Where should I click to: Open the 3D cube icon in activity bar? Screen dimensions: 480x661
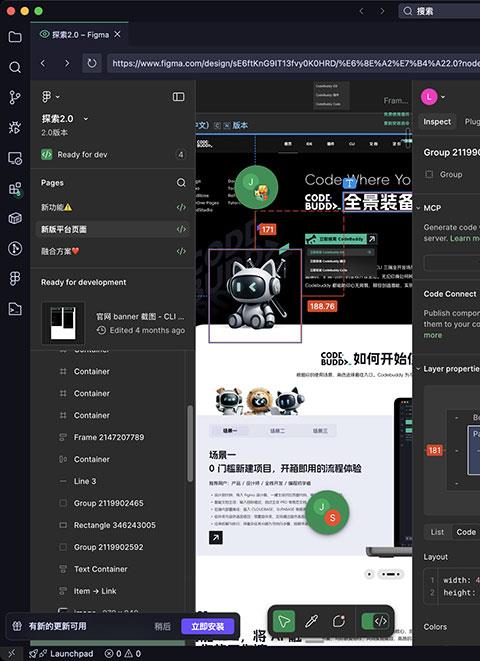(15, 218)
